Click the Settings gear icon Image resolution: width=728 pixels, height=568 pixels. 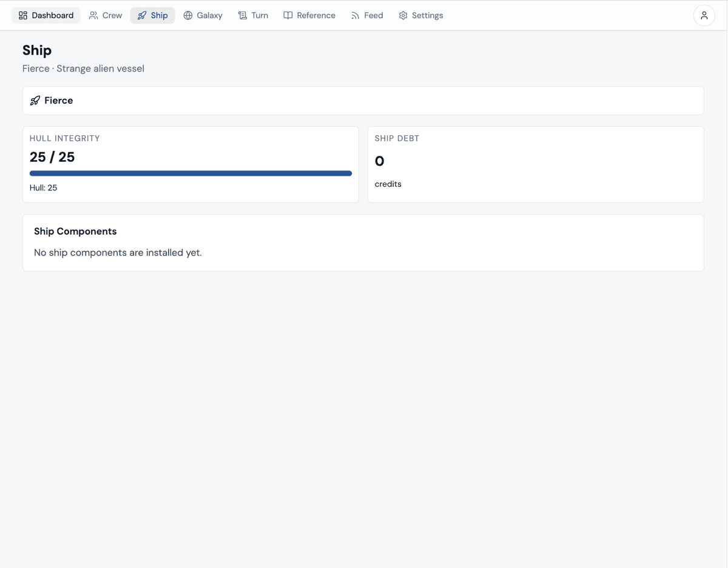(x=403, y=15)
